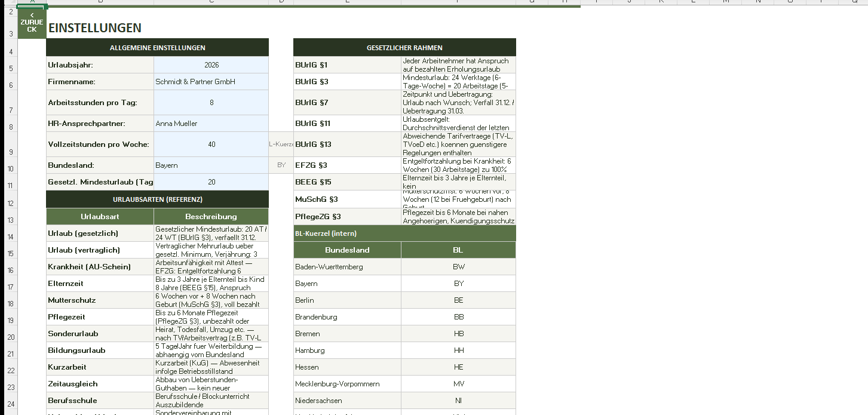Select the EFZG §3 law entry
This screenshot has width=868, height=415.
click(347, 165)
